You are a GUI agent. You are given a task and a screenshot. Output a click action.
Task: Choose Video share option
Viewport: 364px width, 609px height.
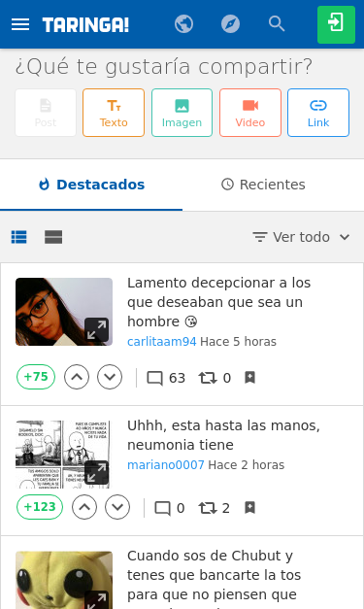point(250,113)
